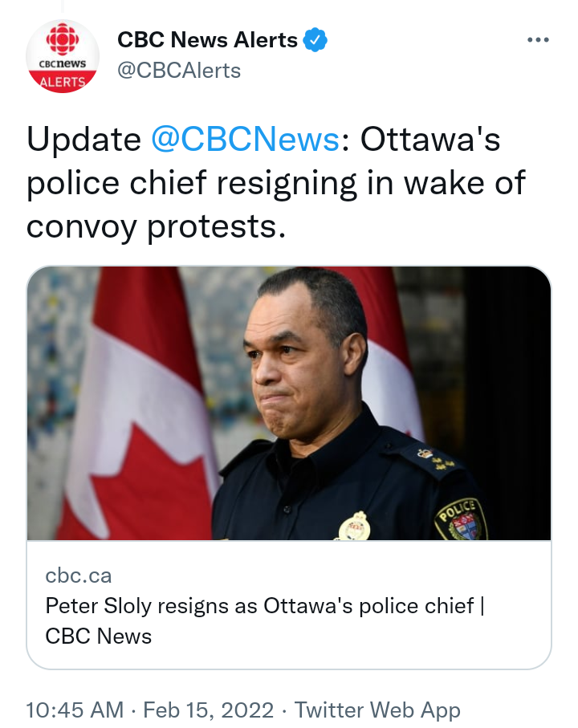
Task: Click the words convoy protests in tweet
Action: pos(156,226)
